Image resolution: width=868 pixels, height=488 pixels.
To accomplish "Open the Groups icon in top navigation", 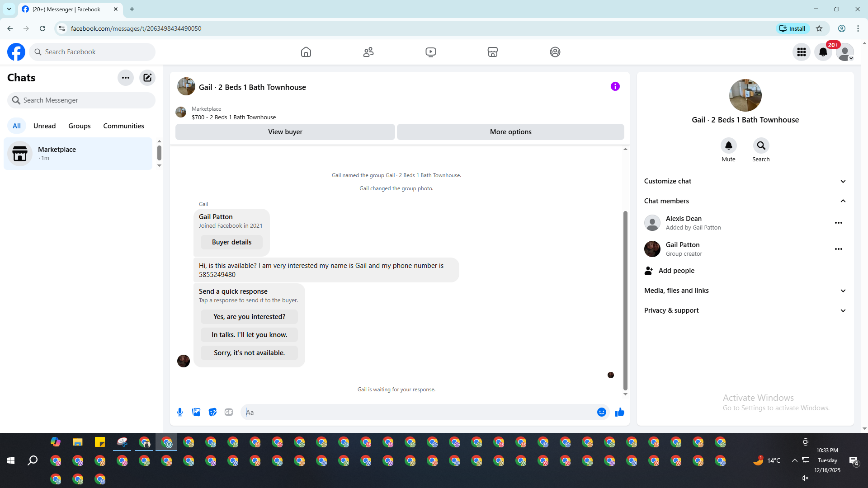I will click(555, 52).
